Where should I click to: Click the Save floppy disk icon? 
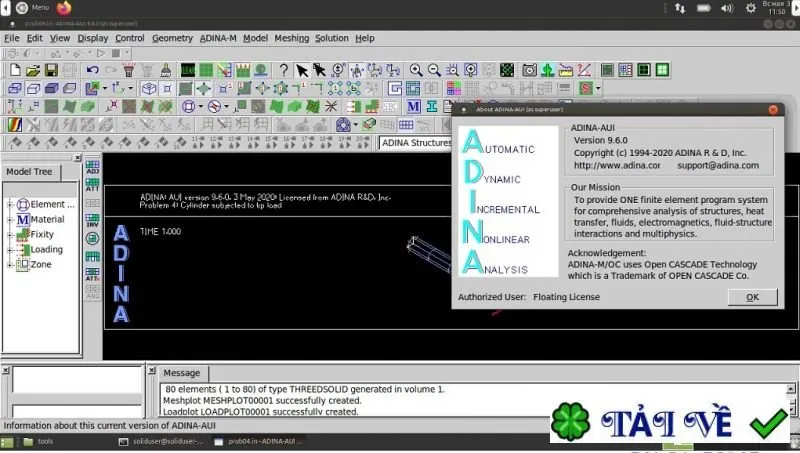point(51,70)
